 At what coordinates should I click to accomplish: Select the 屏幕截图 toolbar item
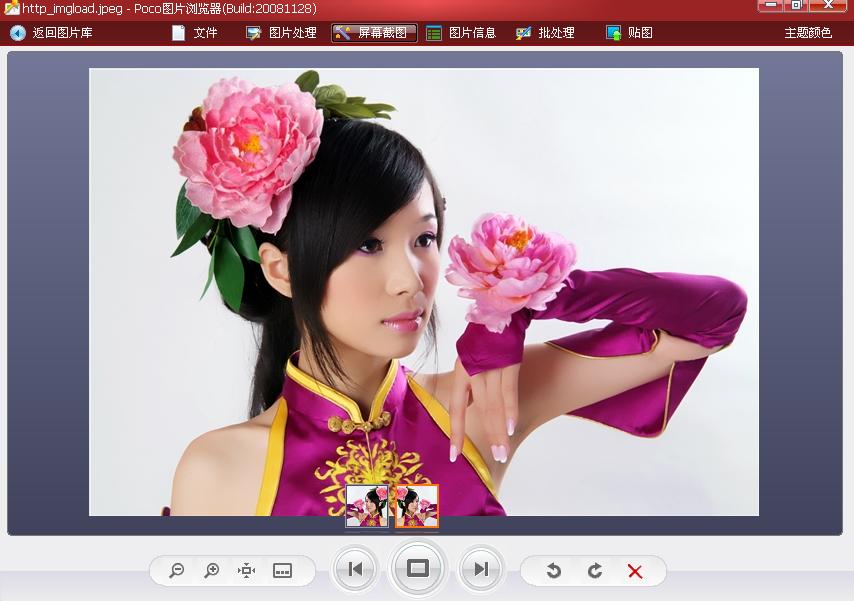coord(374,33)
